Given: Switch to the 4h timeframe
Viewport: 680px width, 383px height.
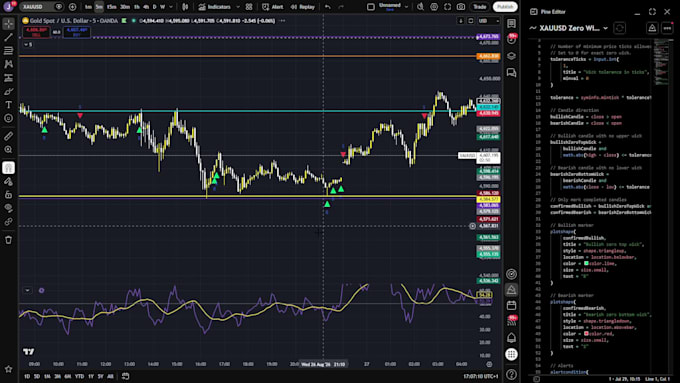Looking at the screenshot, I should [x=146, y=7].
